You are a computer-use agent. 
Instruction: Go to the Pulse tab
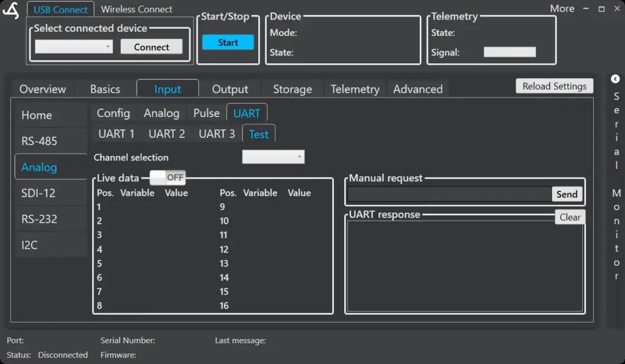tap(206, 113)
